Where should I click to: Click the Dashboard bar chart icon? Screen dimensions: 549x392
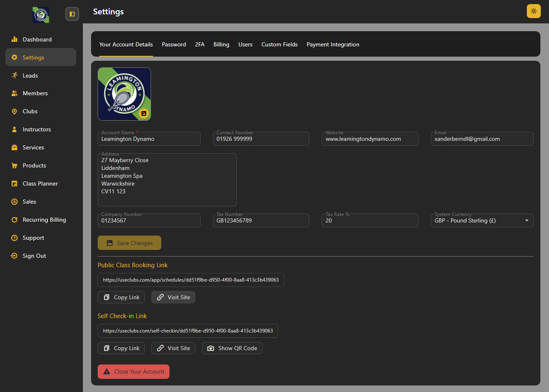click(x=14, y=39)
